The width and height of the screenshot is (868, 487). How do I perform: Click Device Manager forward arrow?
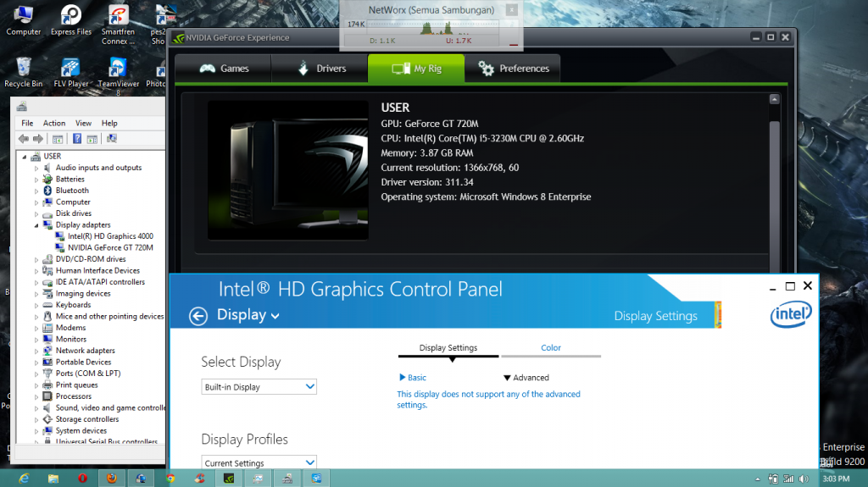pos(37,139)
